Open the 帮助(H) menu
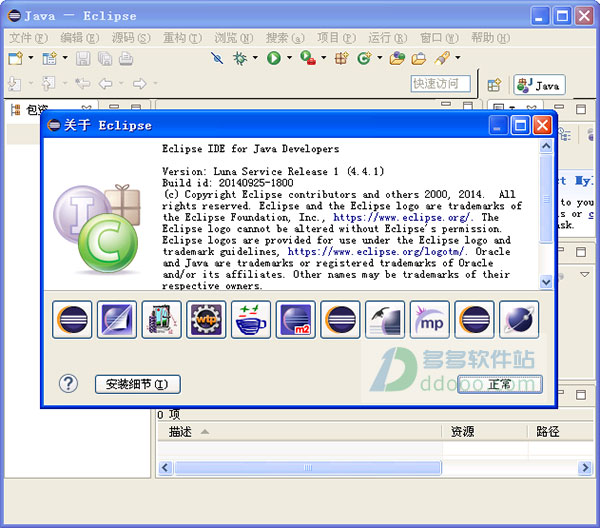The height and width of the screenshot is (528, 600). point(491,38)
